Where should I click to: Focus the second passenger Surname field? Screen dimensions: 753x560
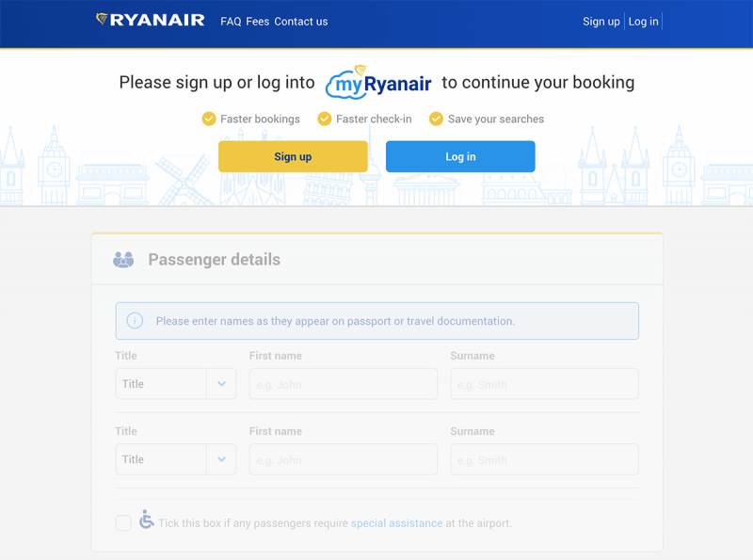tap(545, 459)
